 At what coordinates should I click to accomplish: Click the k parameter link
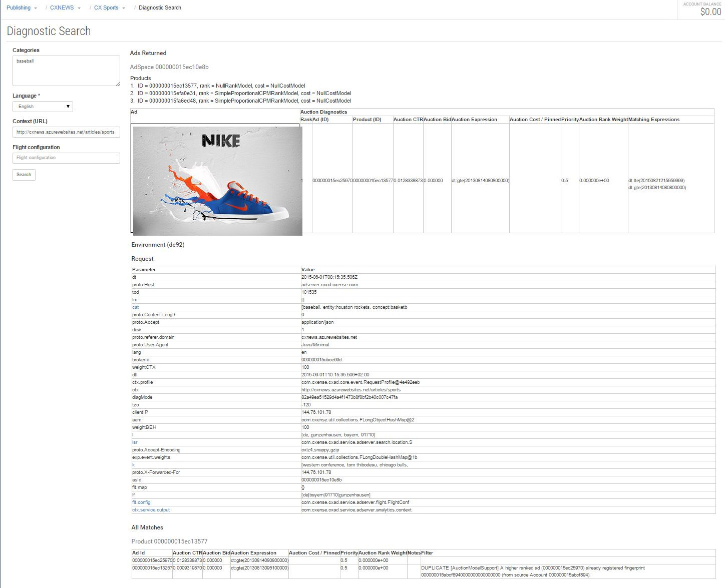coord(133,465)
